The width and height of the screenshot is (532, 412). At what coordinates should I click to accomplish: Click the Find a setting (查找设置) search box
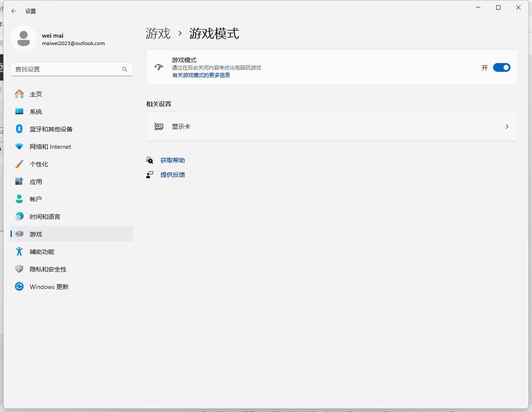pos(66,69)
